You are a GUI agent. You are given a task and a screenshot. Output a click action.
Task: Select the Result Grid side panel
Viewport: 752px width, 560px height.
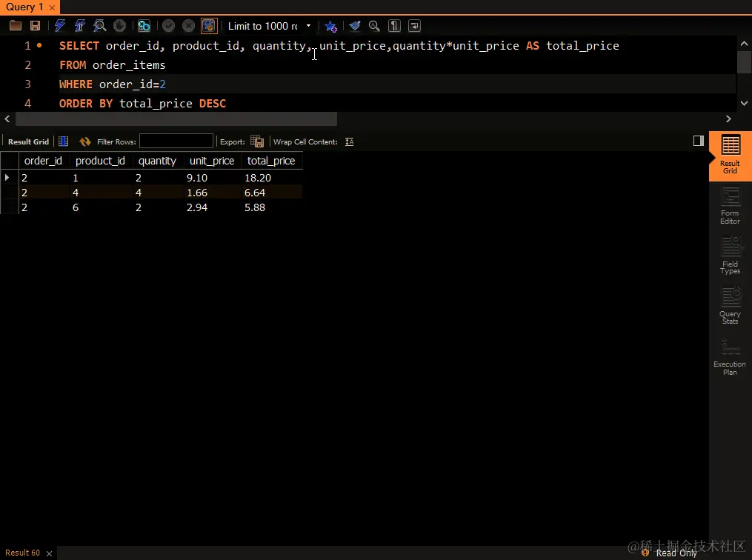(730, 156)
